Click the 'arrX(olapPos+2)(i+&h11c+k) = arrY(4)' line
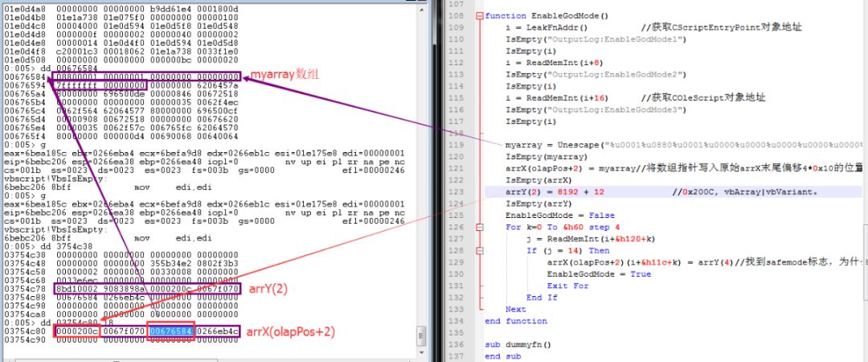 (641, 262)
